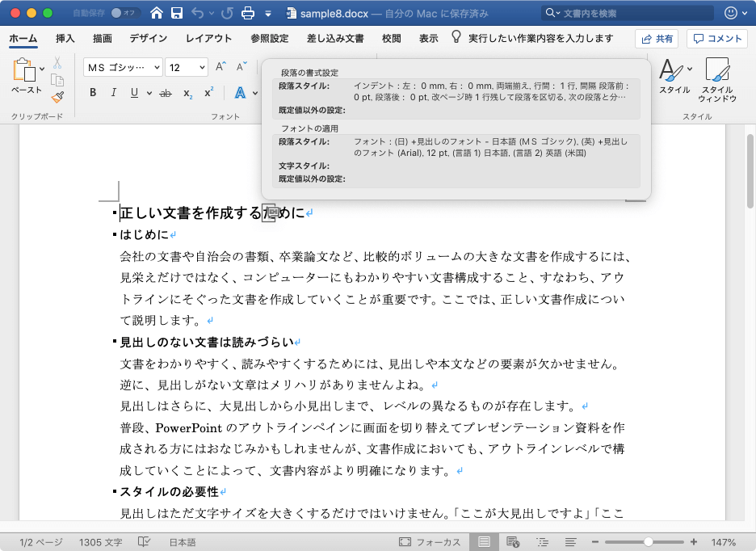
Task: Select the Format Painter brush
Action: [57, 98]
